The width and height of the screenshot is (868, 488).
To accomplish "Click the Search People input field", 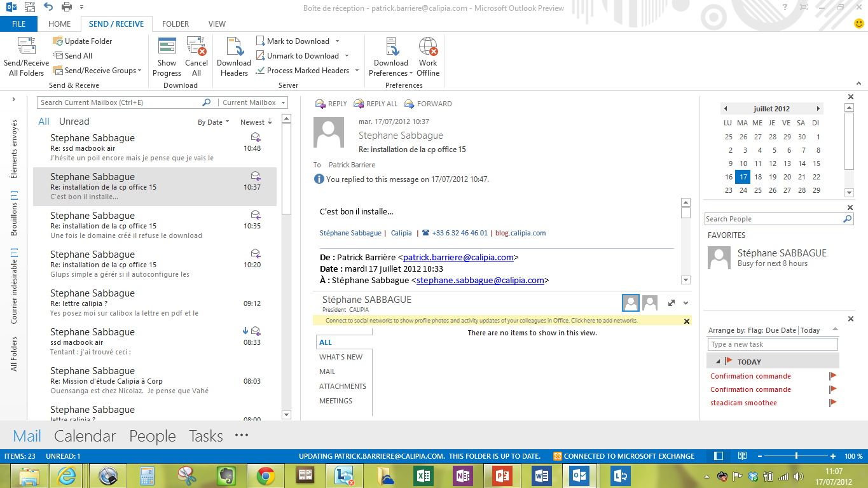I will click(x=773, y=219).
